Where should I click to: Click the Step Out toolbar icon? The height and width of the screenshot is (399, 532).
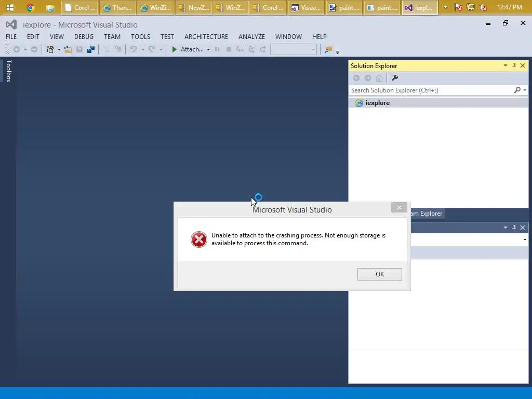tap(262, 49)
